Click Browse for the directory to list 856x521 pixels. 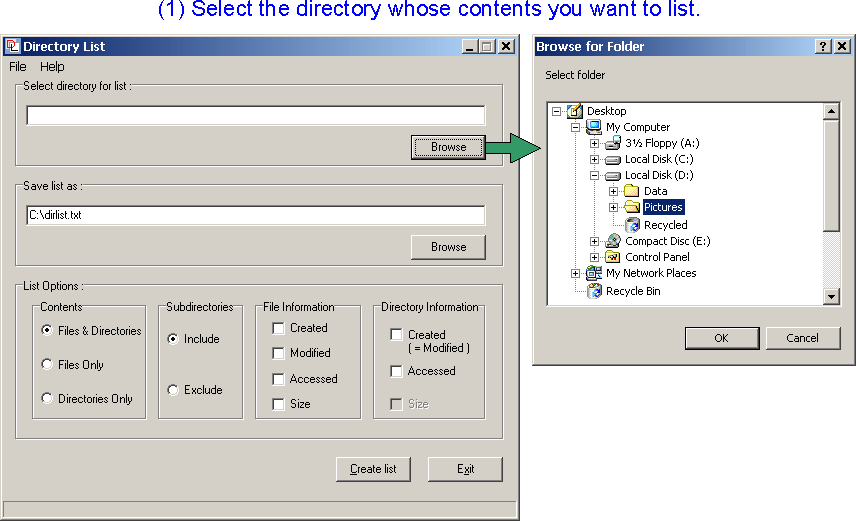click(x=448, y=147)
